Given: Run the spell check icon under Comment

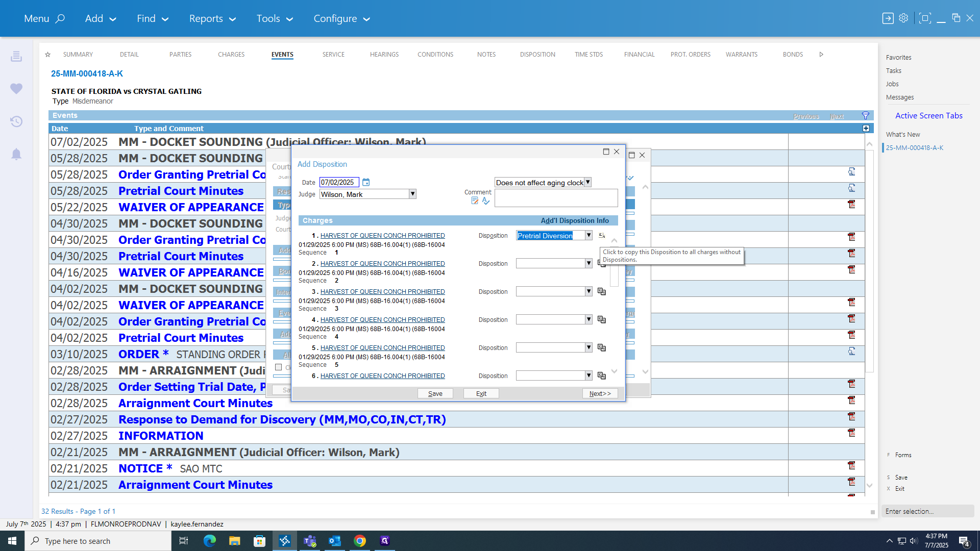Looking at the screenshot, I should point(486,201).
